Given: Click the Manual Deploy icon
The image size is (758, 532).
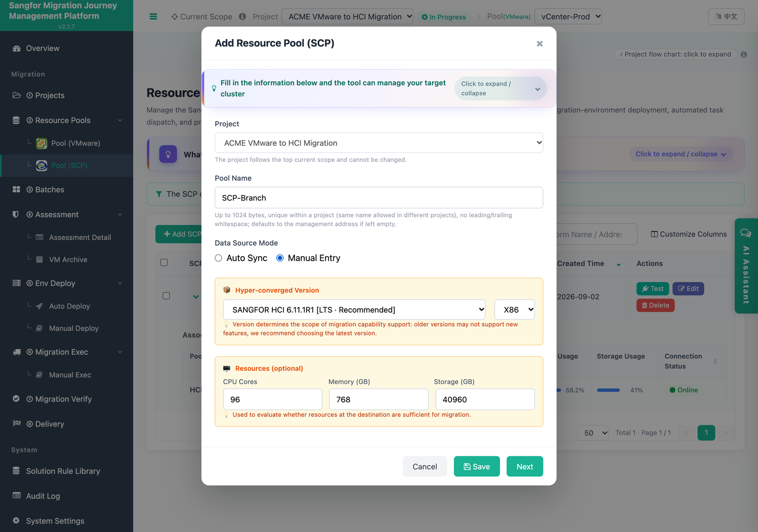Looking at the screenshot, I should click(40, 328).
